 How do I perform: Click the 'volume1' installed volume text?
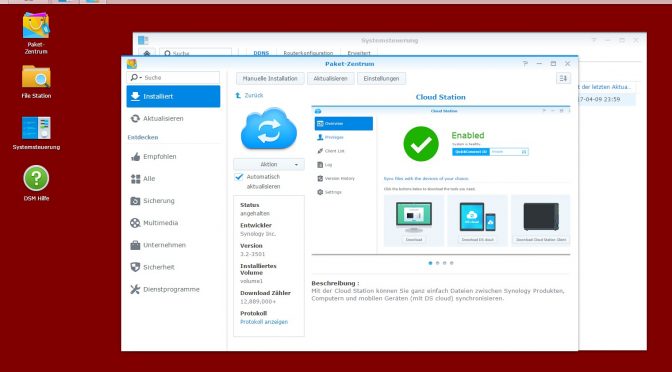pyautogui.click(x=252, y=281)
